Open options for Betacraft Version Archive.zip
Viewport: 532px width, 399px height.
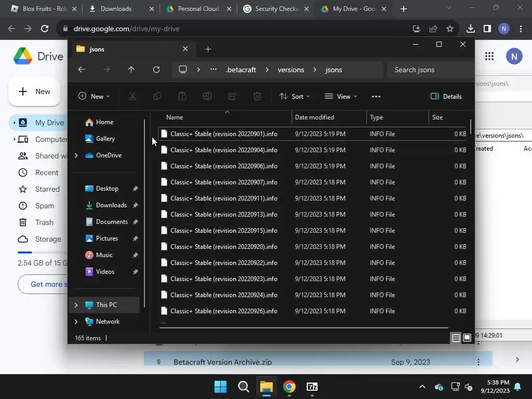(478, 362)
